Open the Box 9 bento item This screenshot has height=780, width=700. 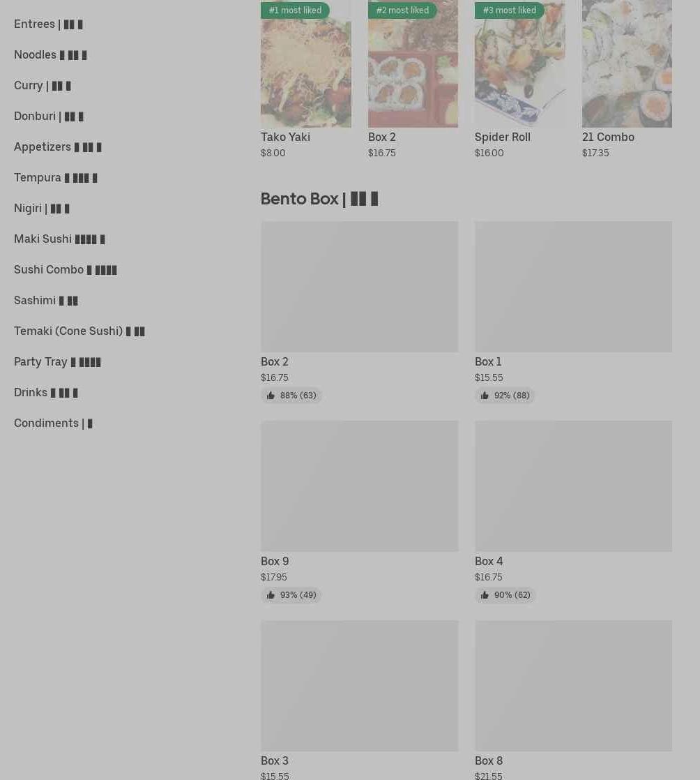pos(360,511)
